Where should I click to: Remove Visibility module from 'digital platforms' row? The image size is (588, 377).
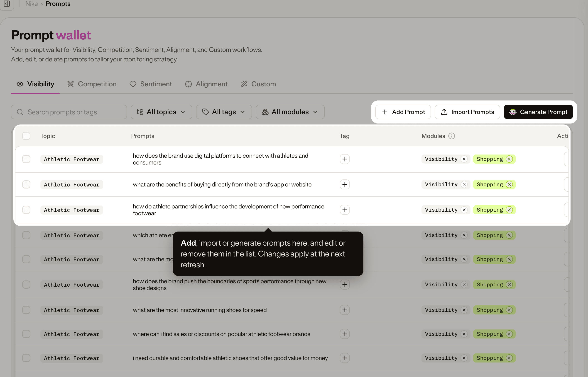[x=464, y=159]
